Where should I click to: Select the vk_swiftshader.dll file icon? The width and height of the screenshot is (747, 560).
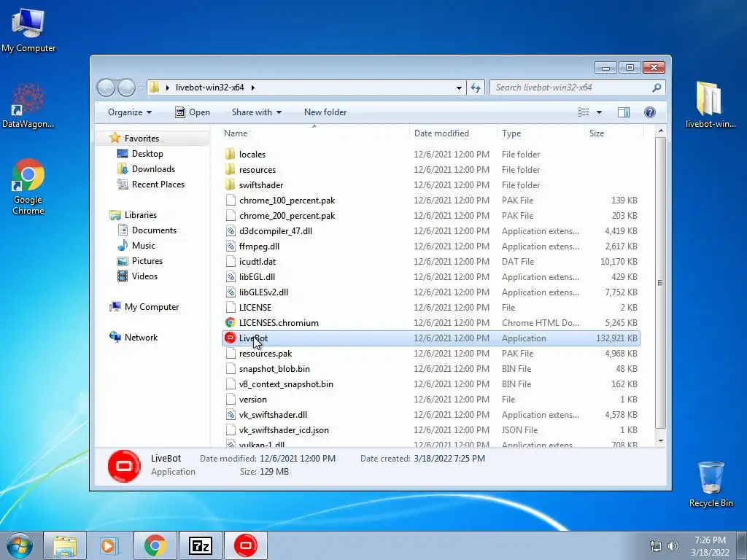231,415
